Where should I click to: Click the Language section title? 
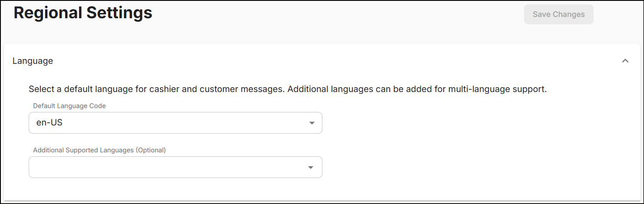pyautogui.click(x=33, y=61)
